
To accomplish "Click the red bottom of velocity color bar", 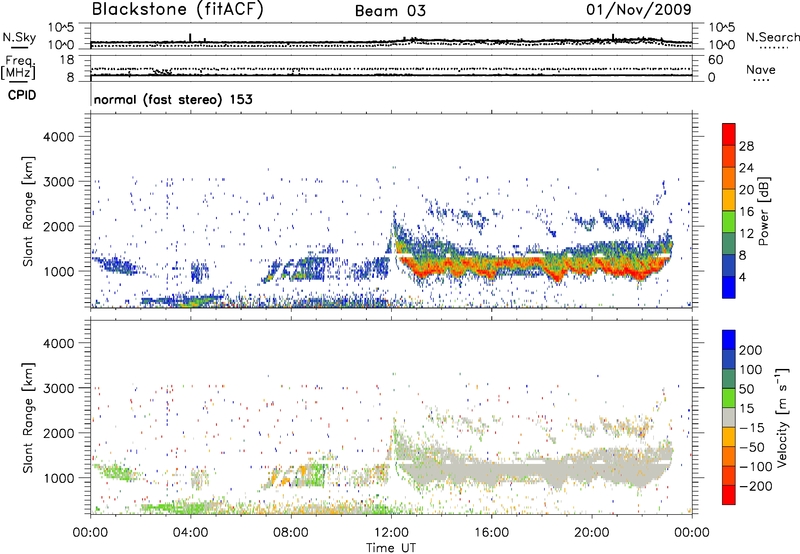I will (x=729, y=495).
